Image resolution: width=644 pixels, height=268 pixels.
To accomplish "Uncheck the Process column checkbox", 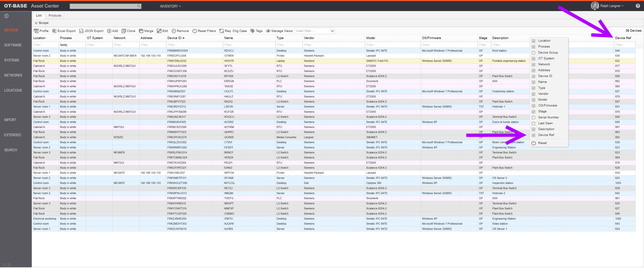I will click(533, 47).
